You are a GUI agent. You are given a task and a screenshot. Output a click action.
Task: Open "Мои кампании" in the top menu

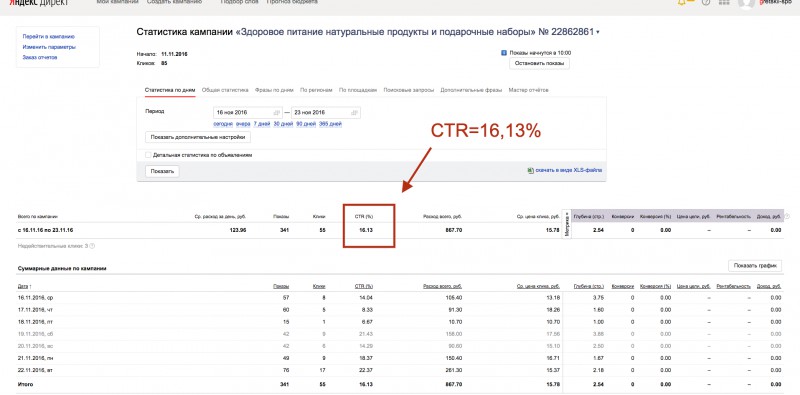point(117,2)
